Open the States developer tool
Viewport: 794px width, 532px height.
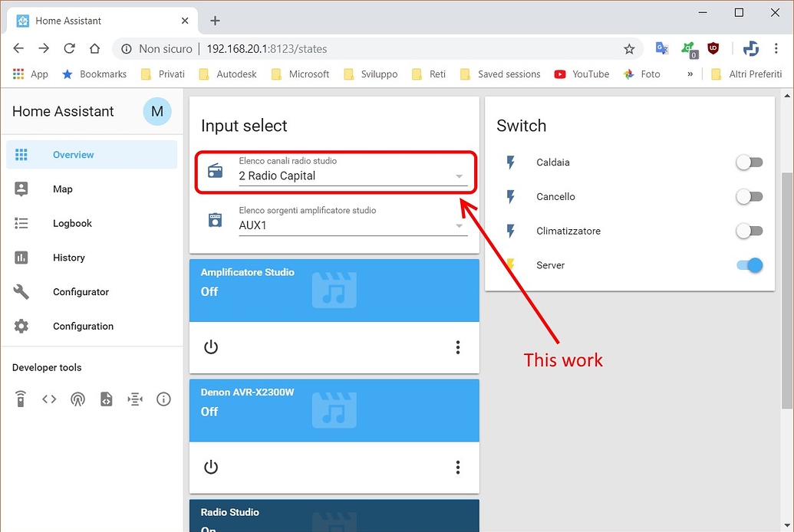[x=48, y=399]
